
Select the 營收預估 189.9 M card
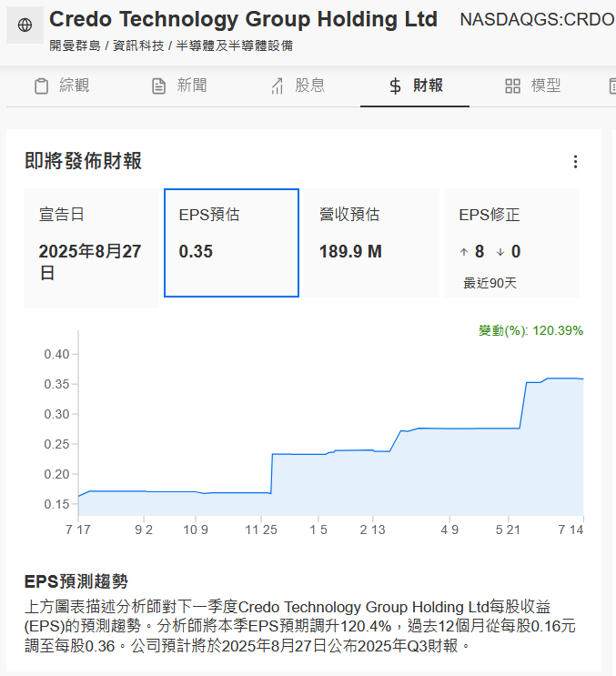(371, 243)
